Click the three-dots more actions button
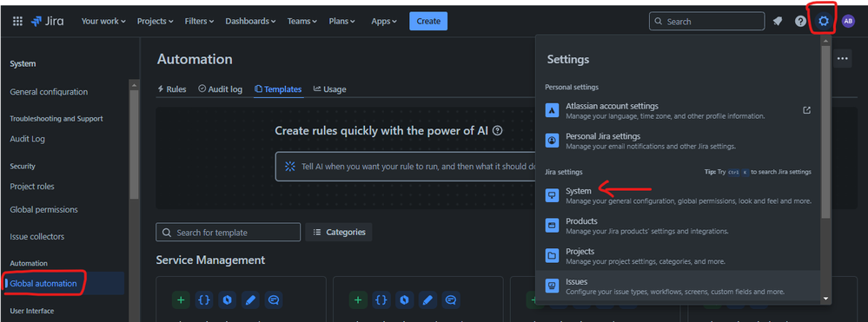This screenshot has height=322, width=868. 843,58
